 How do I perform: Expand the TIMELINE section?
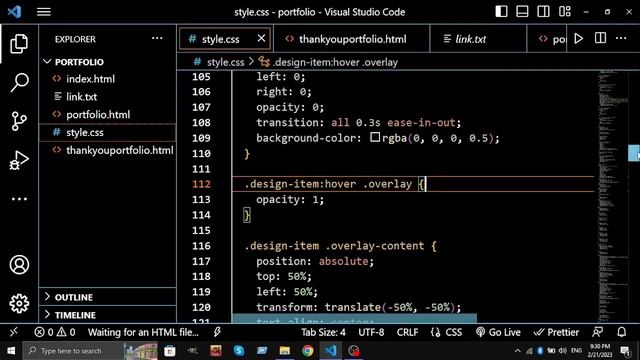108,315
